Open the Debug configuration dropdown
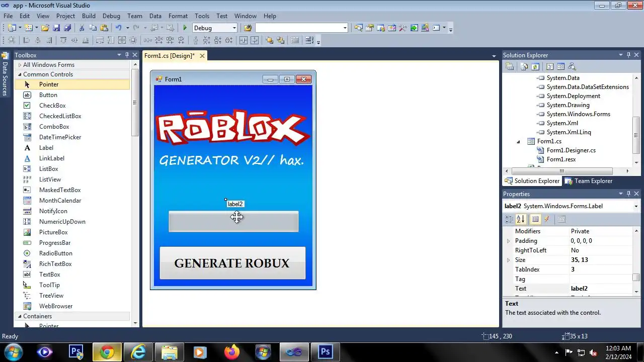Screen dimensions: 644x362 [234, 28]
